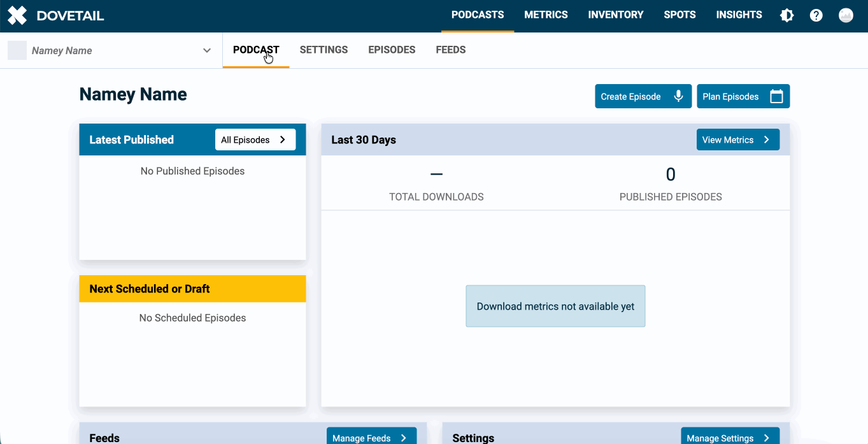This screenshot has height=444, width=868.
Task: Expand the Namey Name podcast dropdown
Action: click(206, 50)
